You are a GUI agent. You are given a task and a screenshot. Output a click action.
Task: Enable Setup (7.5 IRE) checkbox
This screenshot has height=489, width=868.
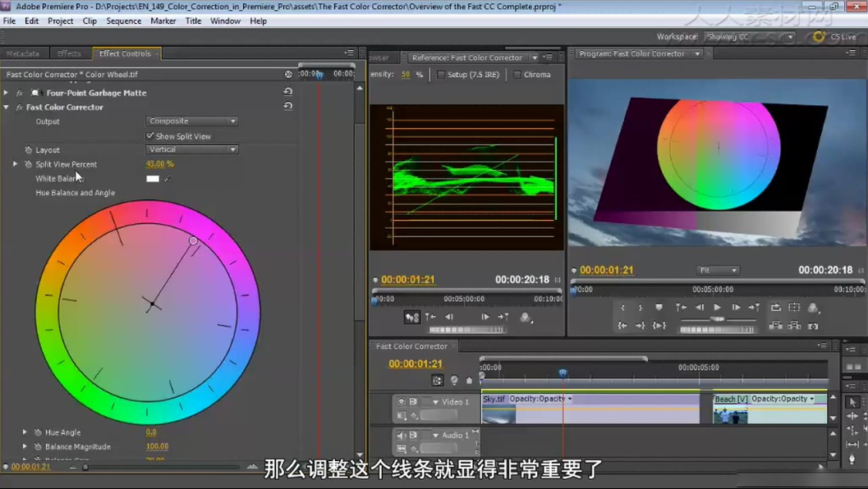(x=441, y=75)
